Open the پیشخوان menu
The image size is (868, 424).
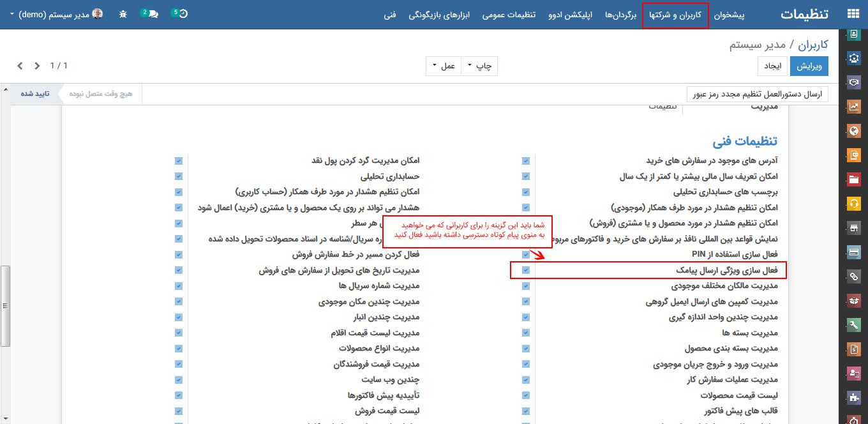click(729, 14)
